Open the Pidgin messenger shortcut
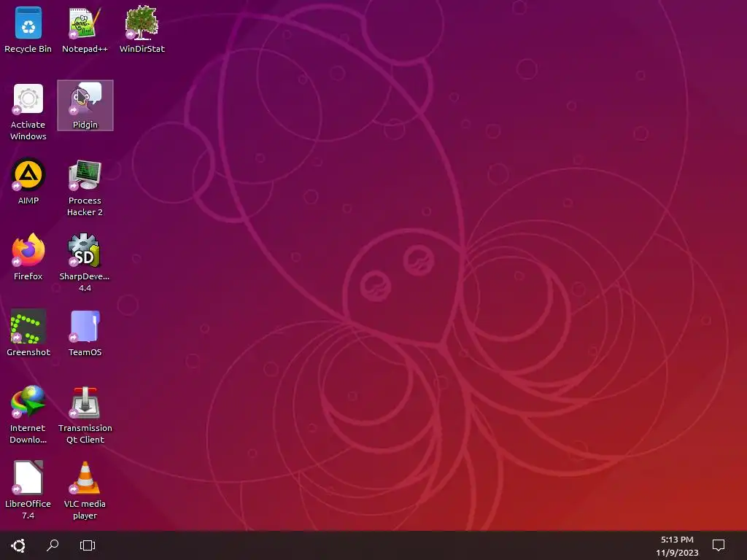This screenshot has width=747, height=560. pos(85,105)
